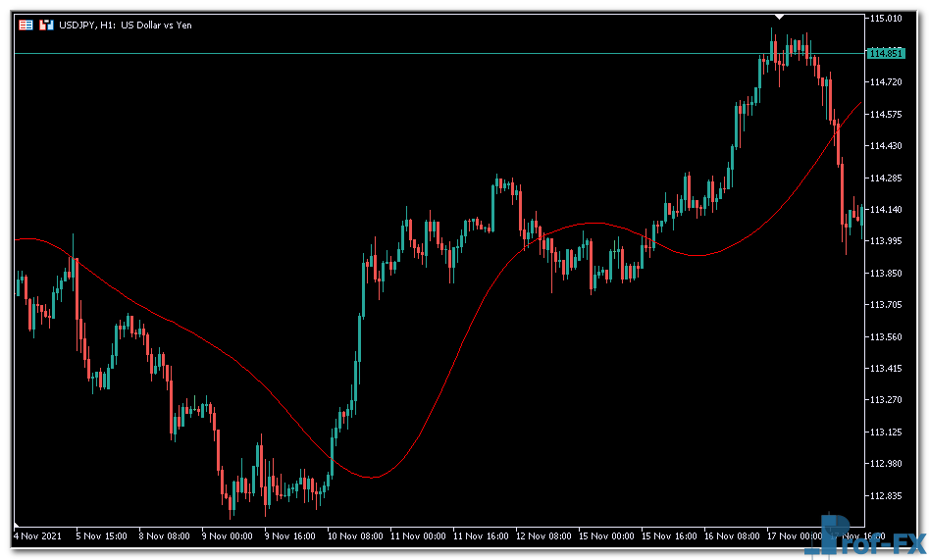This screenshot has height=560, width=929.
Task: Click the chart shift triangle at top
Action: click(x=779, y=17)
